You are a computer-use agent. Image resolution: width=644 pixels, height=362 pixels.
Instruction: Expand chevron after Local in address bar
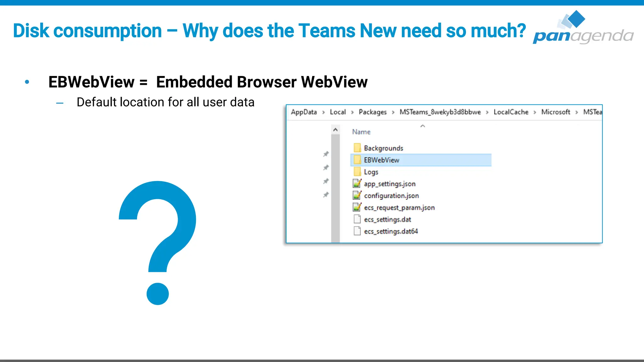point(352,112)
